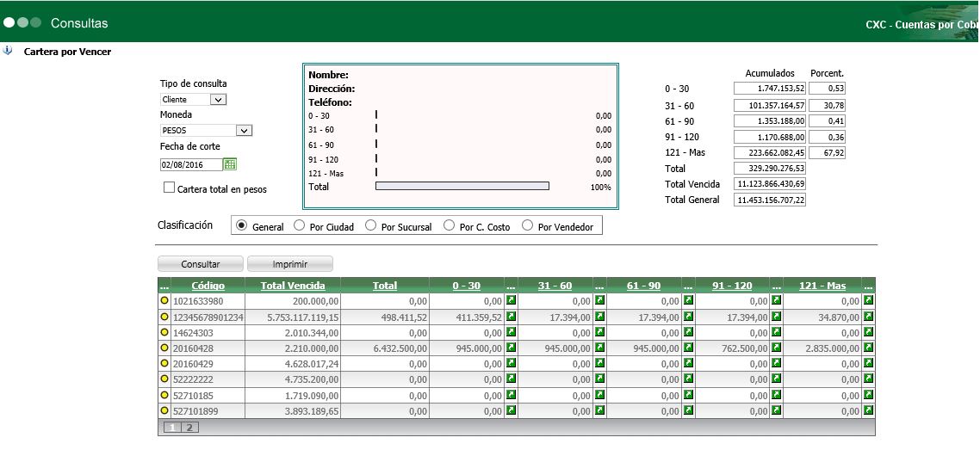
Task: Expand the Moneda PESOS dropdown
Action: [206, 131]
